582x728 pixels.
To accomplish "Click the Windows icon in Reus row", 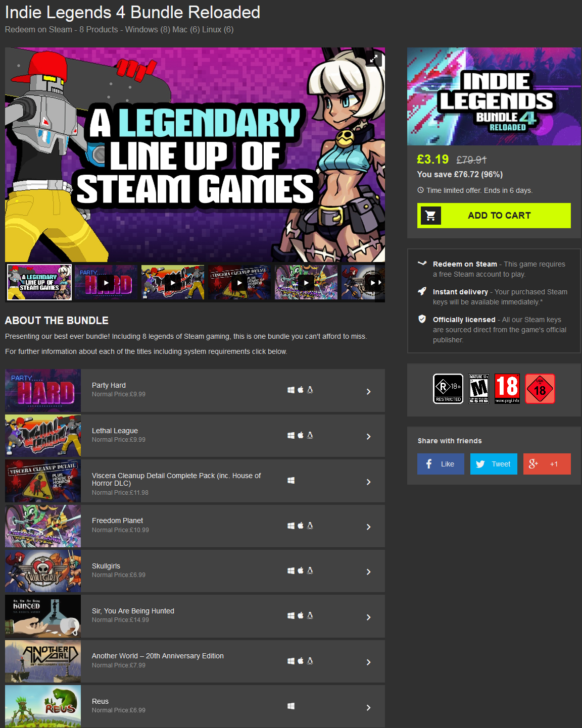I will click(291, 706).
